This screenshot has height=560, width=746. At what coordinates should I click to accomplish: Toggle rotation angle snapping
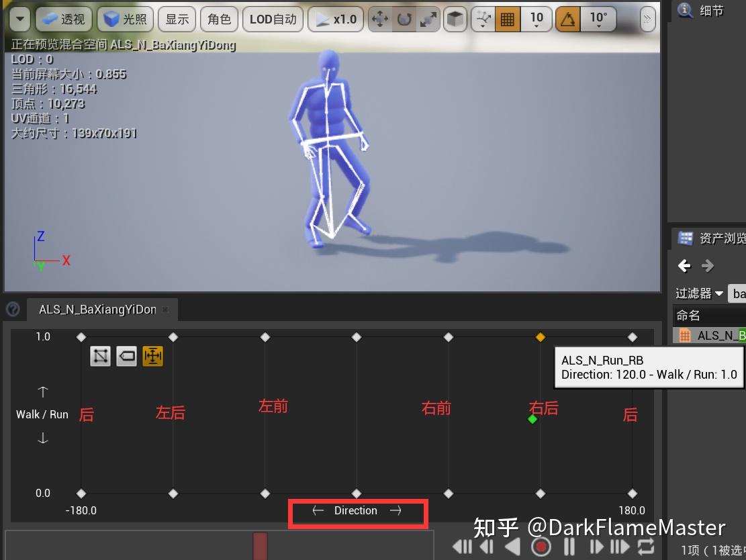[567, 19]
